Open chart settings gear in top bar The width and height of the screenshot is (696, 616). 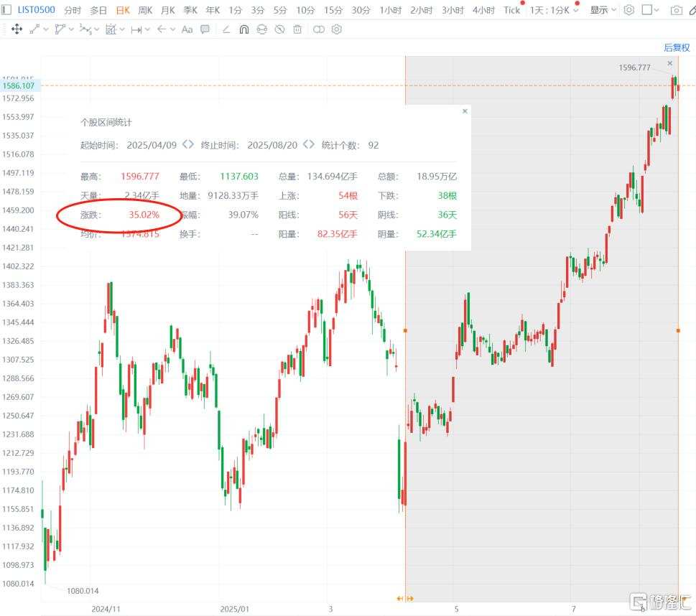point(628,10)
